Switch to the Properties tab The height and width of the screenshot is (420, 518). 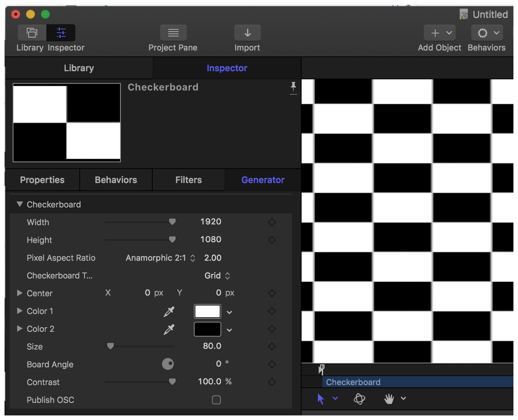click(42, 180)
